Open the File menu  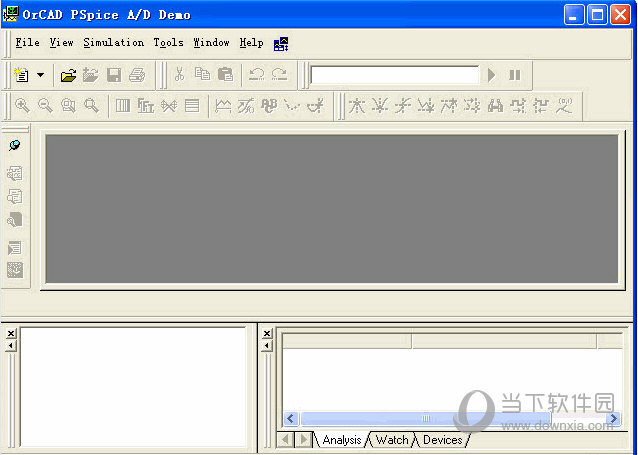pos(28,43)
